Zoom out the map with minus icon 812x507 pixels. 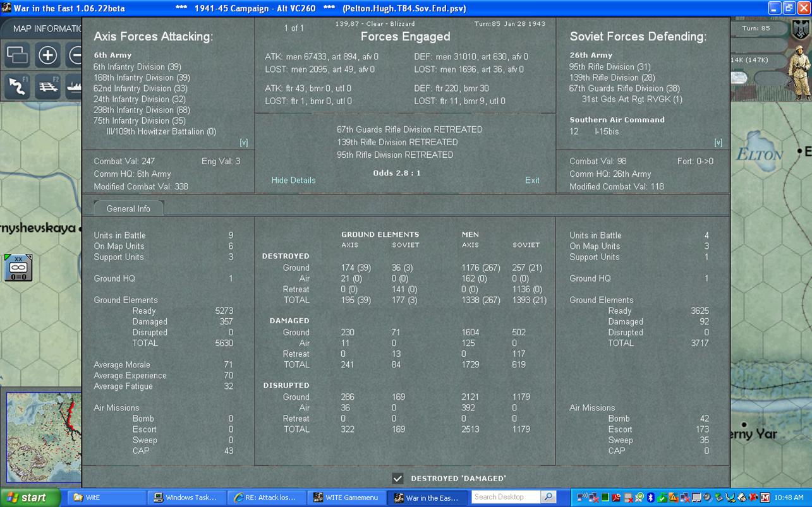pos(74,55)
